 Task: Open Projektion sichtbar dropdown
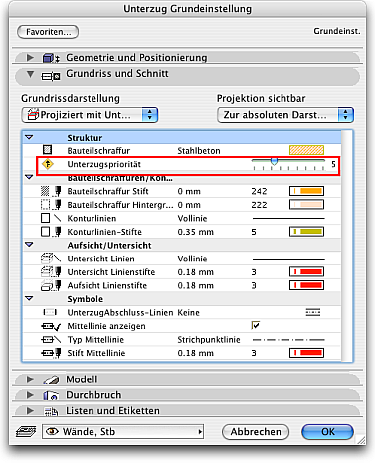[285, 115]
